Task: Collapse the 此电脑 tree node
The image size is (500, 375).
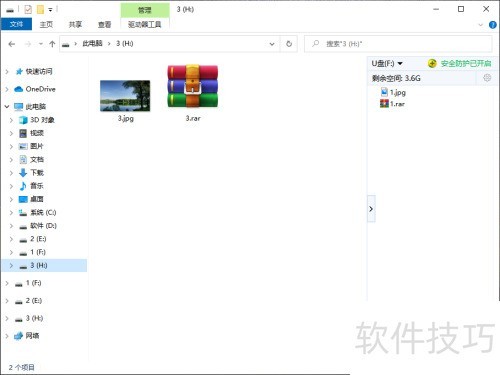Action: (x=7, y=107)
